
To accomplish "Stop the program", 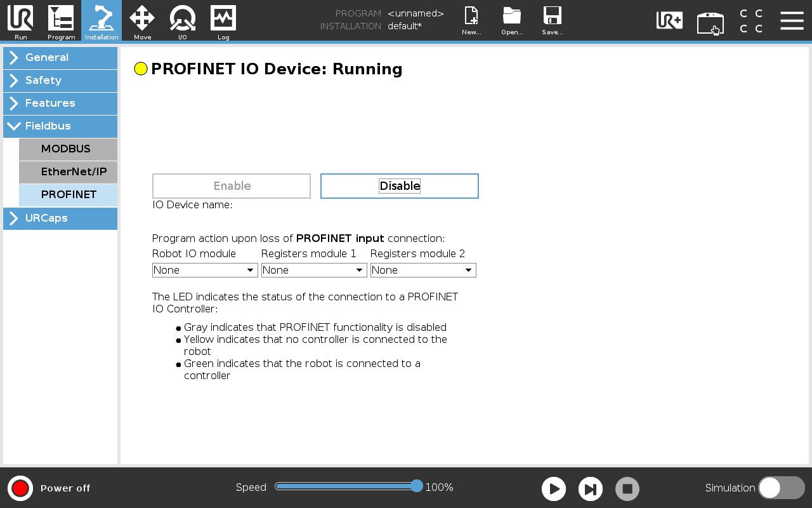I will [627, 489].
